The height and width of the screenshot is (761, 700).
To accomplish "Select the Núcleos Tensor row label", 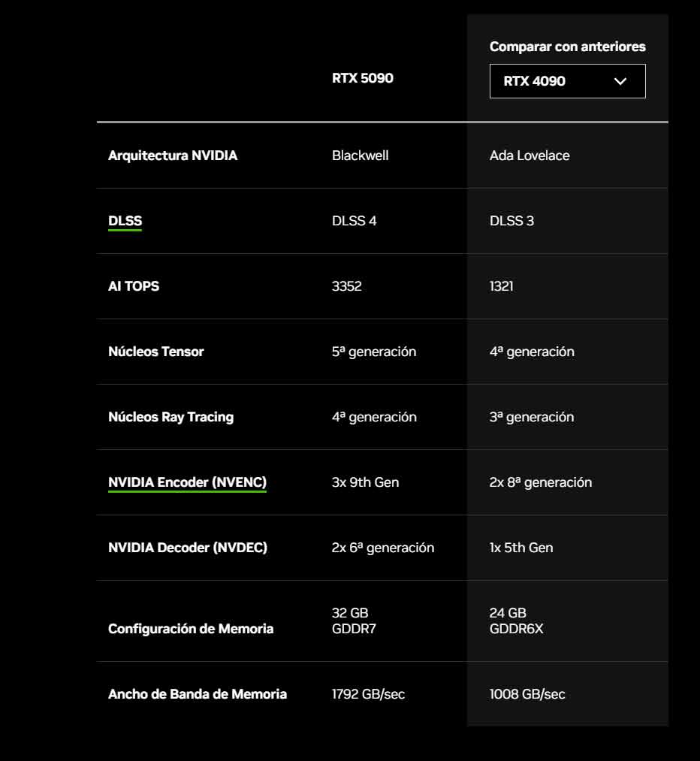I will (155, 352).
